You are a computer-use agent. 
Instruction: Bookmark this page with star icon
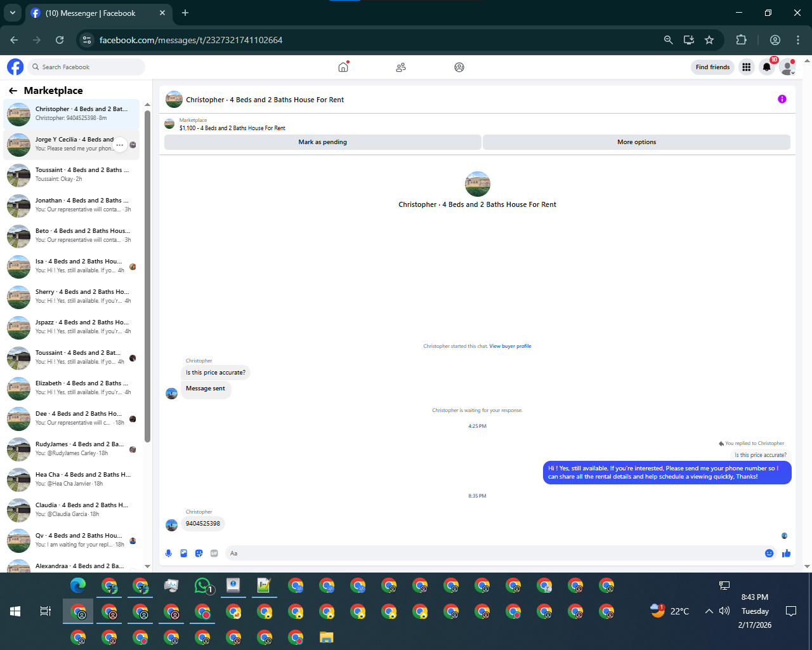[709, 40]
